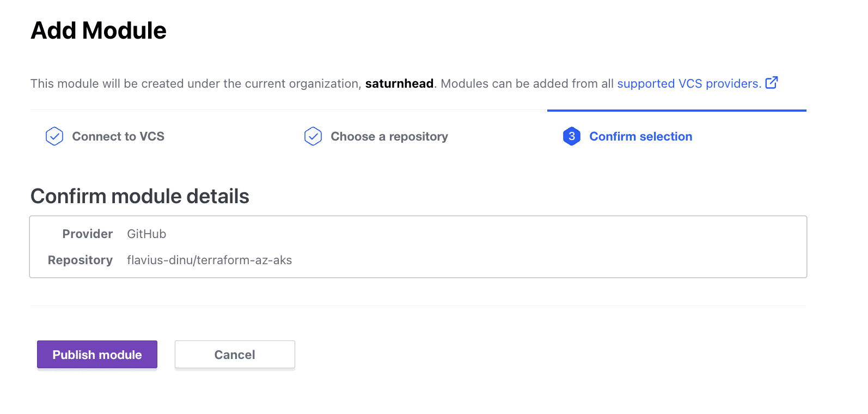Click the GitHub provider value

(146, 234)
